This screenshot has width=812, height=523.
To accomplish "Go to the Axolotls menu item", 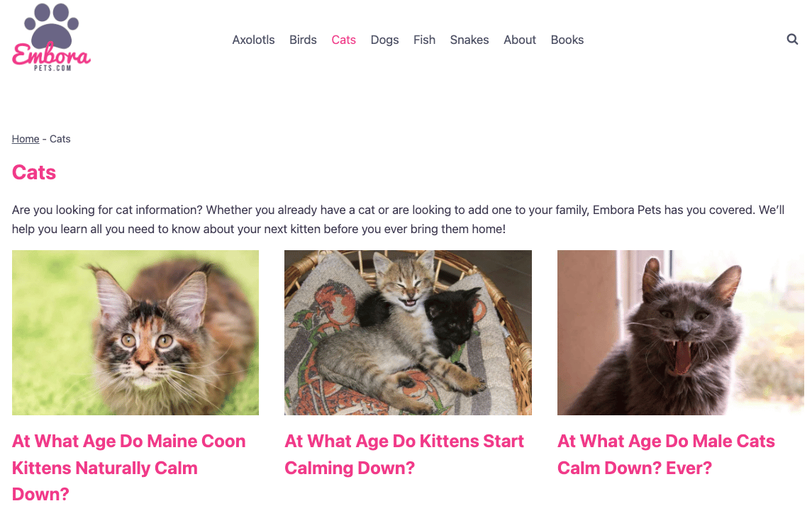I will point(253,40).
